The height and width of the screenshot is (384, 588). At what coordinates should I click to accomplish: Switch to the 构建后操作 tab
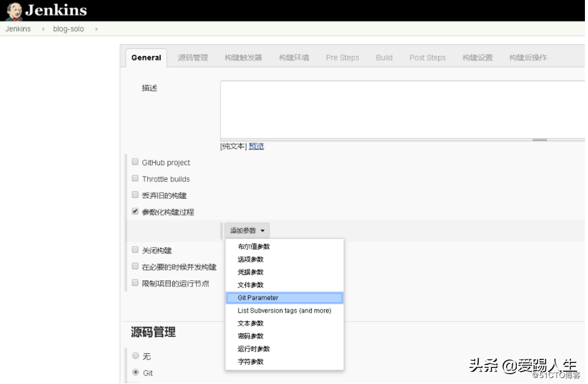[528, 58]
